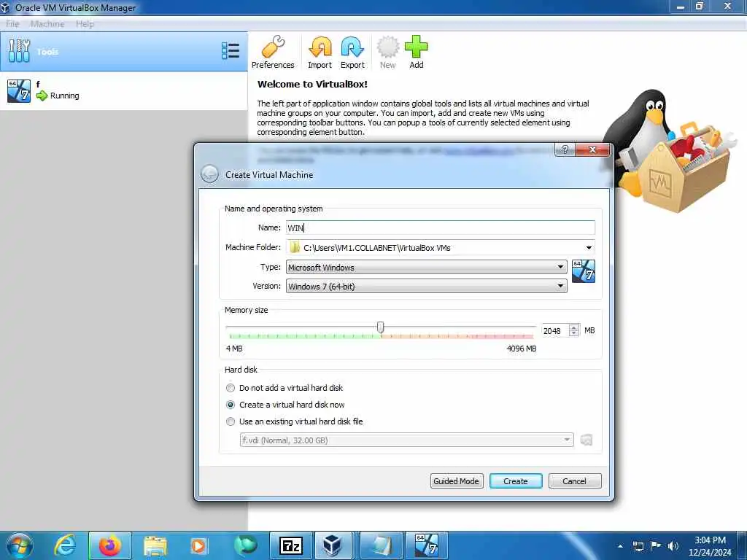747x560 pixels.
Task: Open the File menu
Action: tap(12, 24)
